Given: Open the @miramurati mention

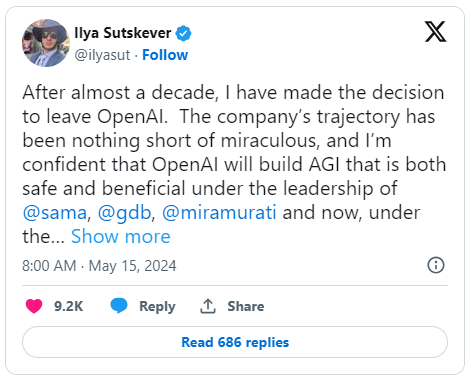Looking at the screenshot, I should tap(219, 213).
